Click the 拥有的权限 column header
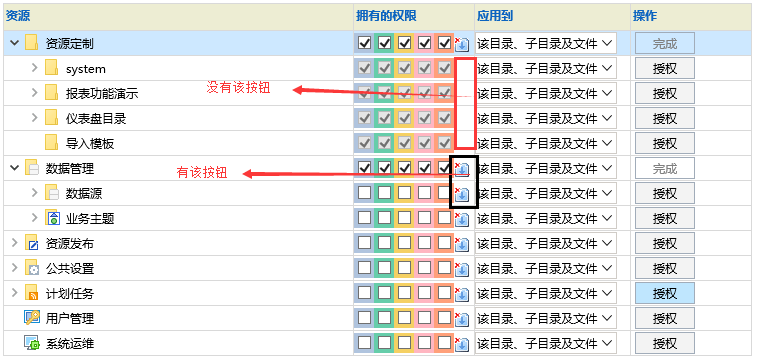 386,16
